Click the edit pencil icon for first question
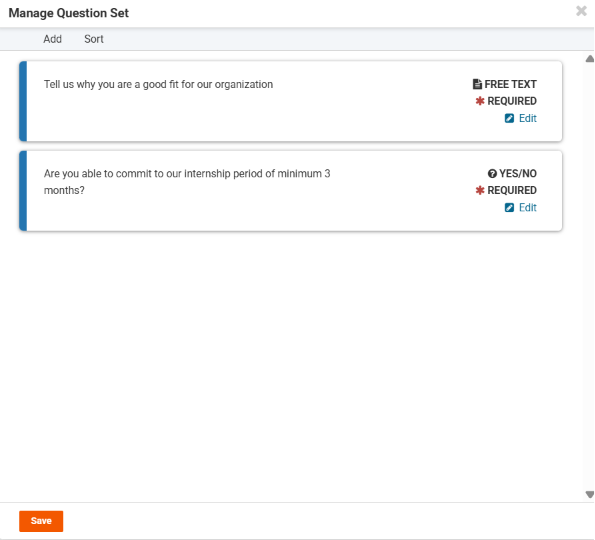This screenshot has width=595, height=540. 509,118
